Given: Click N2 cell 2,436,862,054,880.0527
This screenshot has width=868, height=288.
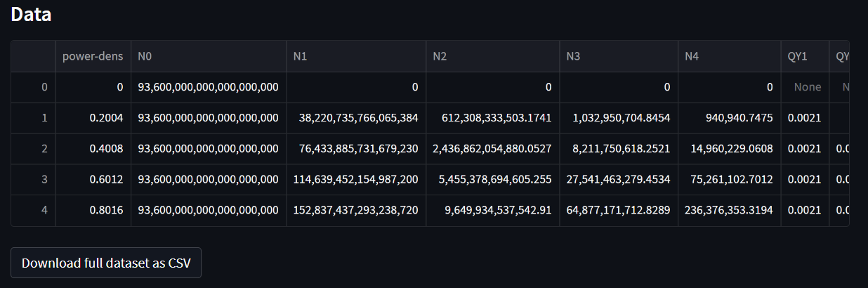Looking at the screenshot, I should tap(492, 149).
